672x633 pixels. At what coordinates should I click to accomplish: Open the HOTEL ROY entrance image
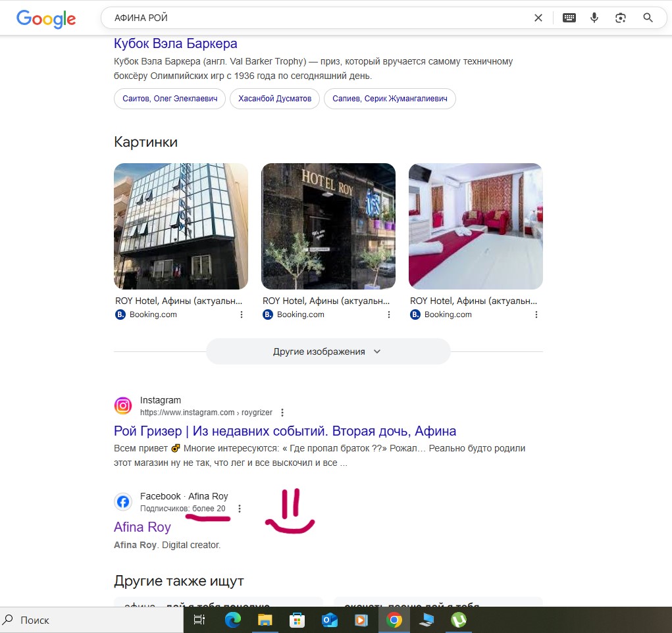coord(328,226)
